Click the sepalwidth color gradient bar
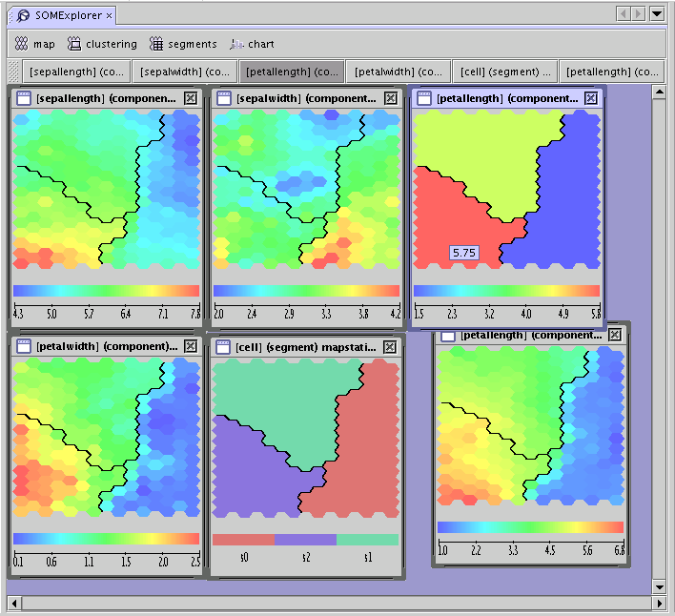 click(x=306, y=291)
